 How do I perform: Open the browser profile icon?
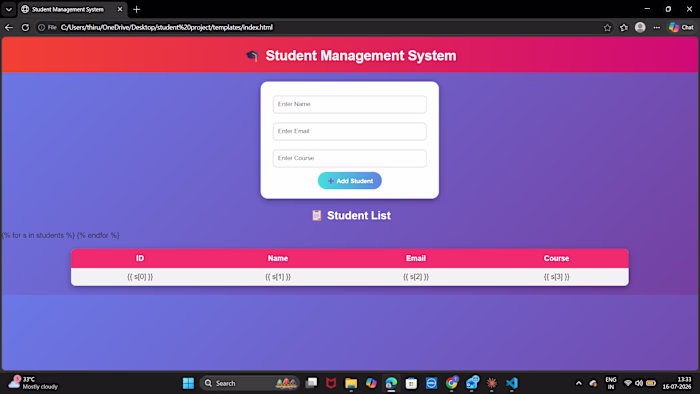tap(640, 28)
